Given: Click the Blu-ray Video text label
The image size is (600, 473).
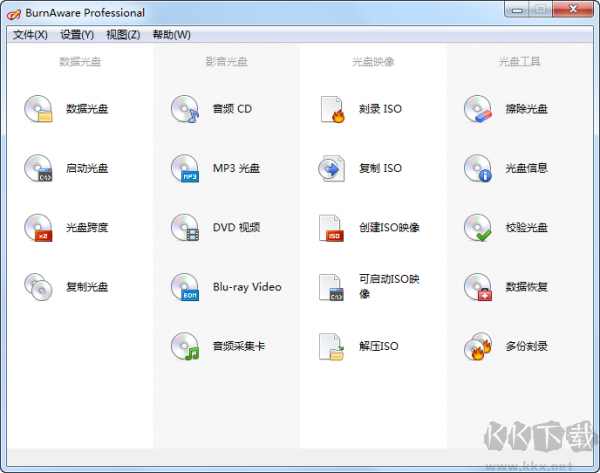Looking at the screenshot, I should click(247, 287).
